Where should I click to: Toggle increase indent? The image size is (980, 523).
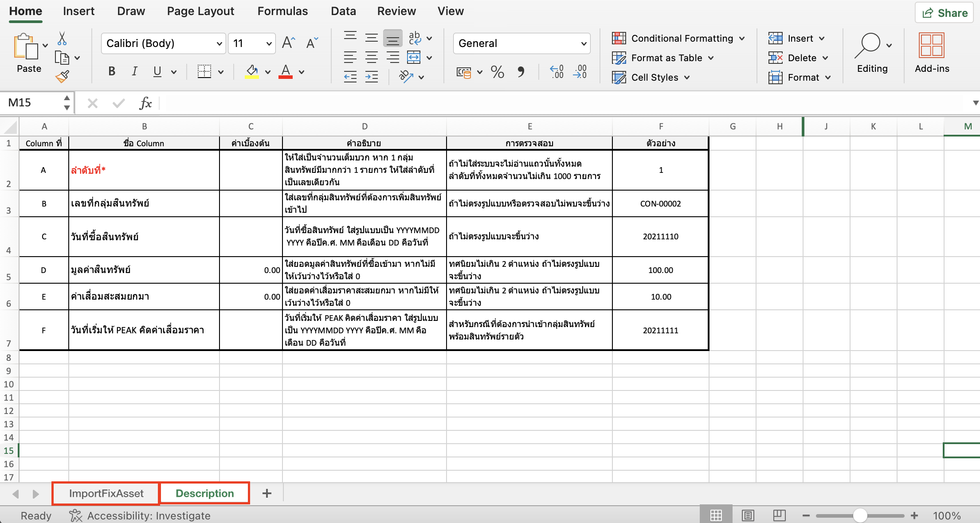[371, 76]
